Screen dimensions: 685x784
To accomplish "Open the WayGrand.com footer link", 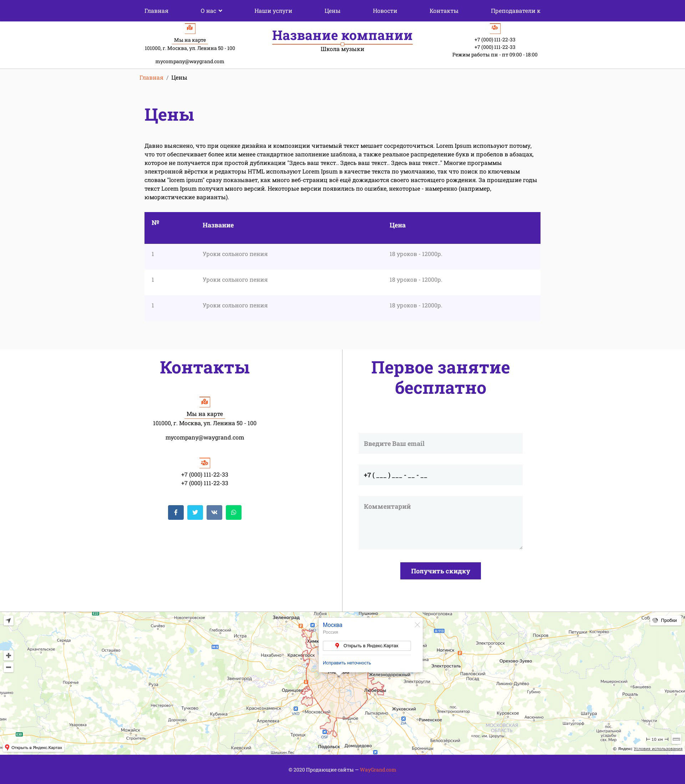I will [378, 770].
